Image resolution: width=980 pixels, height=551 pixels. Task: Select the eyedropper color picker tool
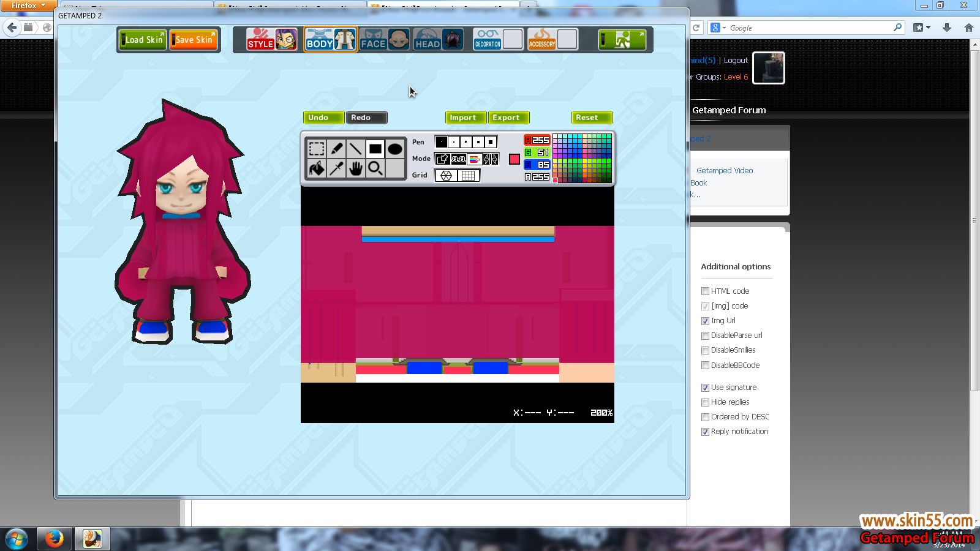coord(336,168)
